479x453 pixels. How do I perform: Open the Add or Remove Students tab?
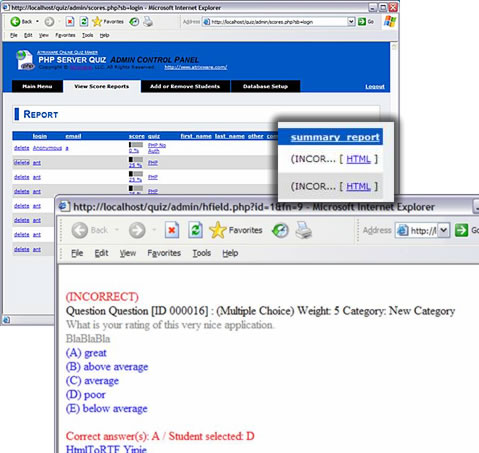click(x=185, y=86)
